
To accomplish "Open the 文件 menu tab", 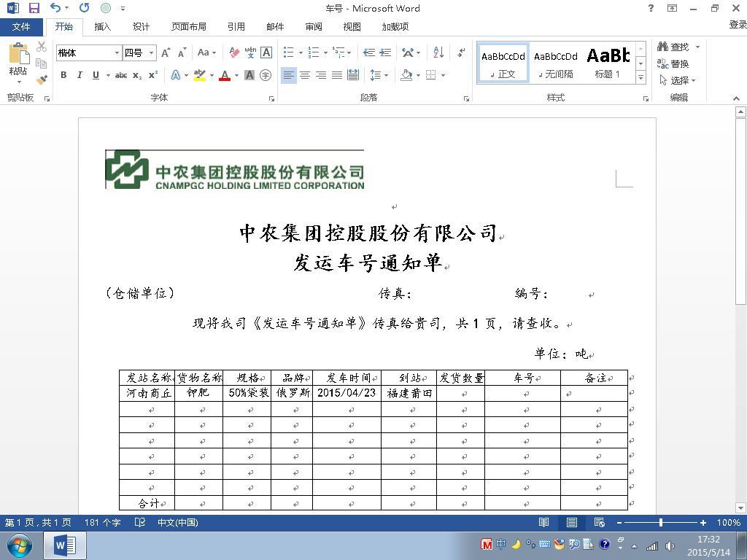I will [x=21, y=27].
